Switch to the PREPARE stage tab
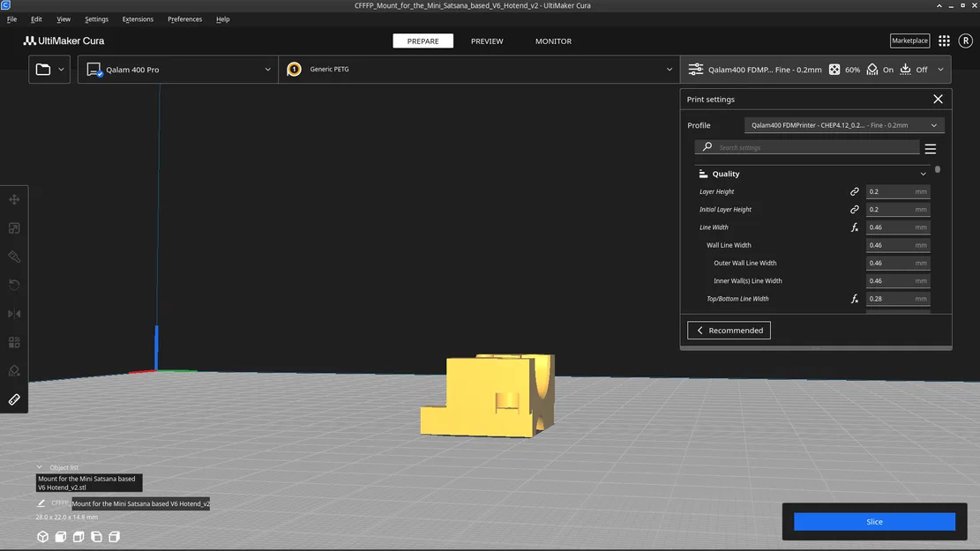Image resolution: width=980 pixels, height=551 pixels. coord(423,41)
